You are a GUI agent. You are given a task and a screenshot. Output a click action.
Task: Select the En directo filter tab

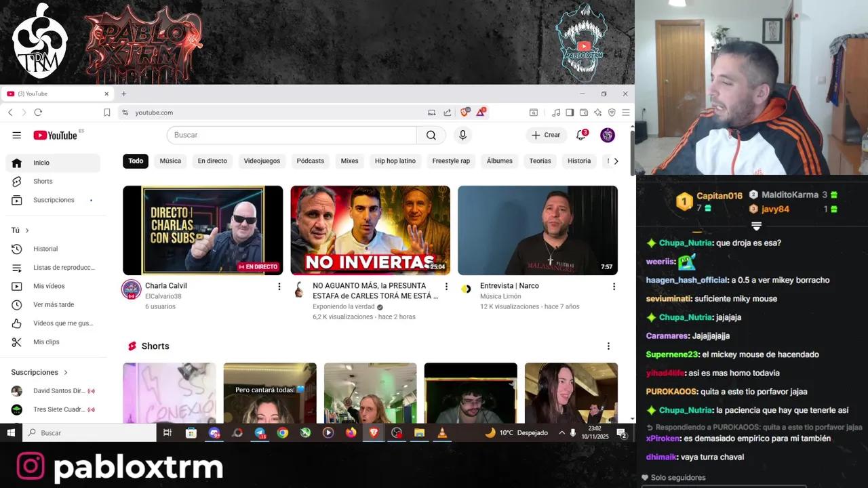[x=212, y=161]
